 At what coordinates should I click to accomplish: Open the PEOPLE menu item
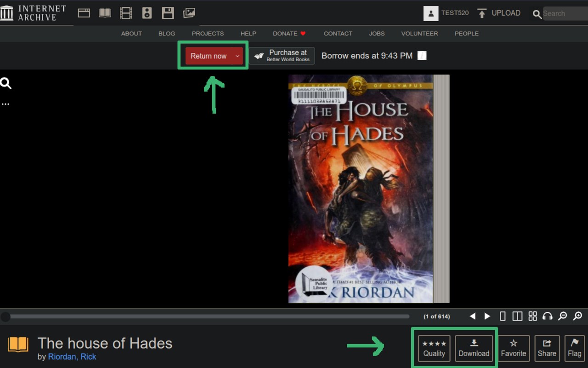coord(467,34)
